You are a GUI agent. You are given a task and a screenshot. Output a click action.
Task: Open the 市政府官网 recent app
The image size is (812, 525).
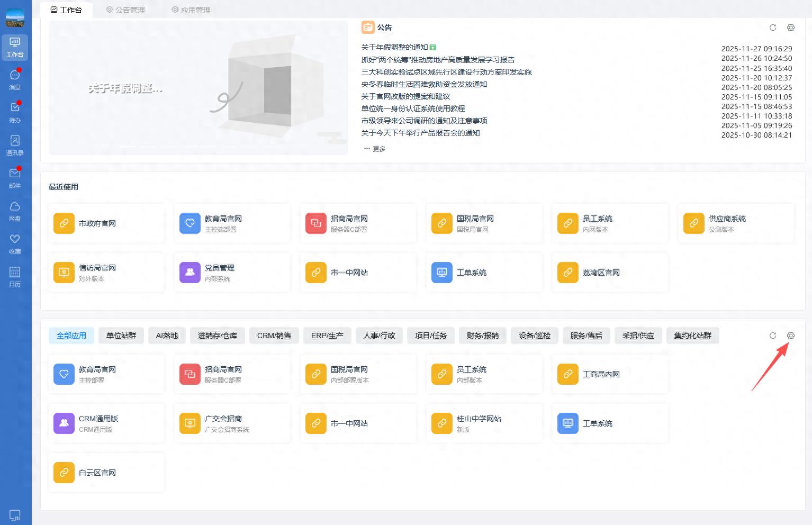point(106,223)
